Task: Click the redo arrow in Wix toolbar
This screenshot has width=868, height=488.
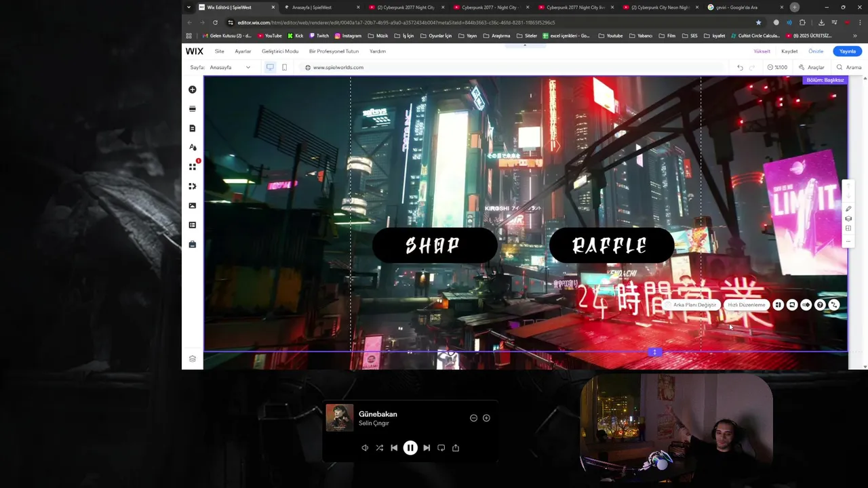Action: [751, 67]
